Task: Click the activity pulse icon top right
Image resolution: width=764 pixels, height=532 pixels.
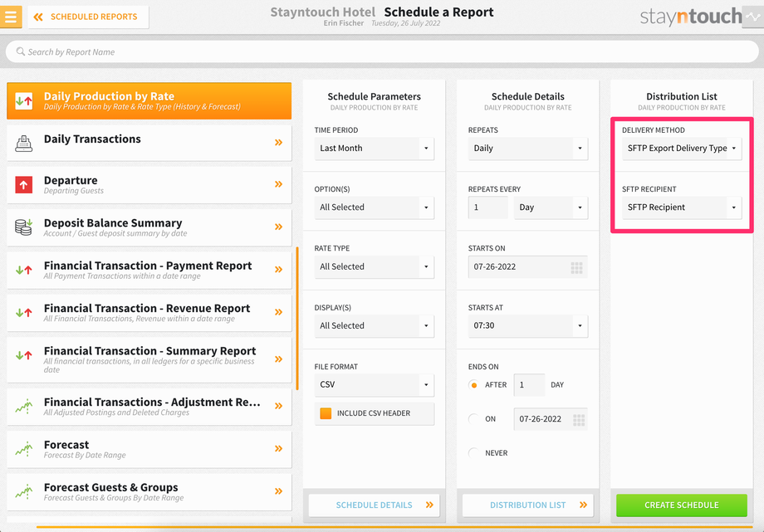Action: [753, 17]
